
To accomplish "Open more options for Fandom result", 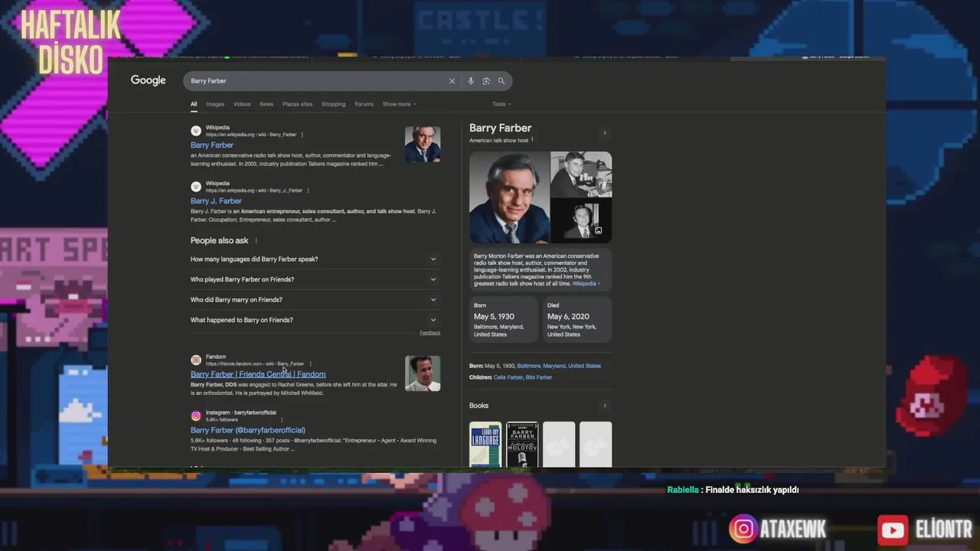I will (310, 364).
